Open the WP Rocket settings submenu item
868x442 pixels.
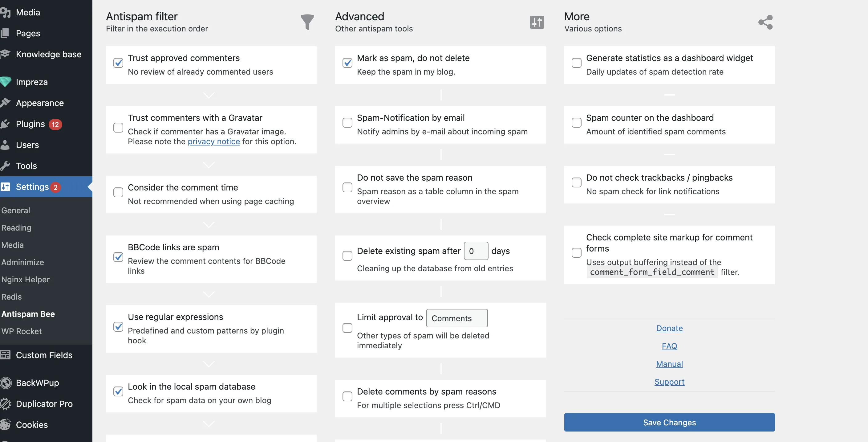(22, 331)
